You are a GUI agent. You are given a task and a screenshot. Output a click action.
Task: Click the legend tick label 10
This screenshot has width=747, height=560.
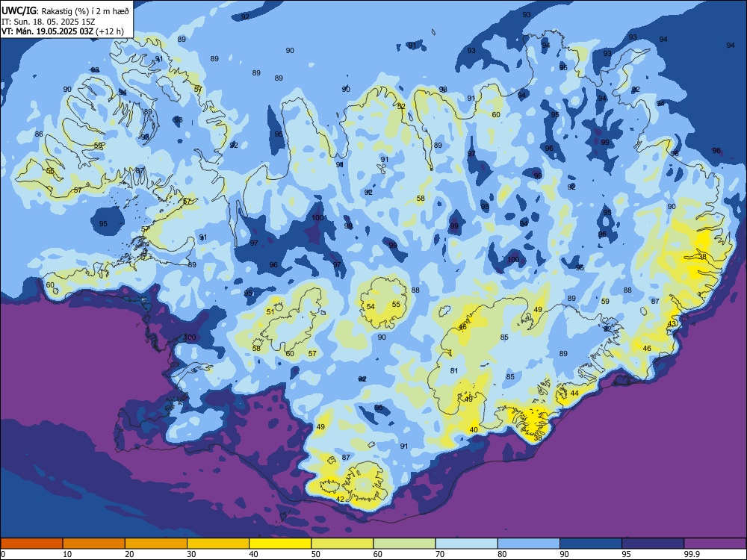click(67, 554)
